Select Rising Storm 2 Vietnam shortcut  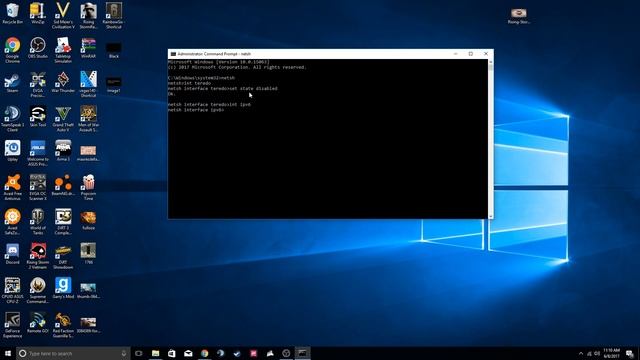[x=38, y=256]
